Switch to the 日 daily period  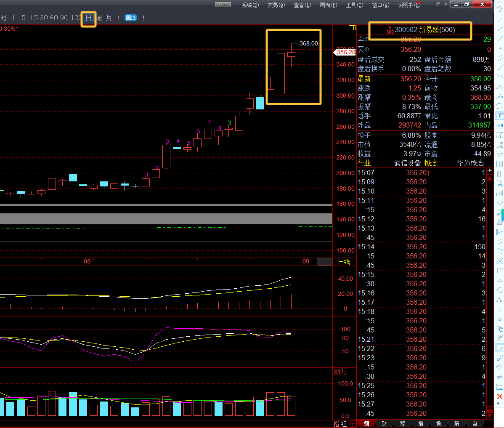(x=88, y=18)
